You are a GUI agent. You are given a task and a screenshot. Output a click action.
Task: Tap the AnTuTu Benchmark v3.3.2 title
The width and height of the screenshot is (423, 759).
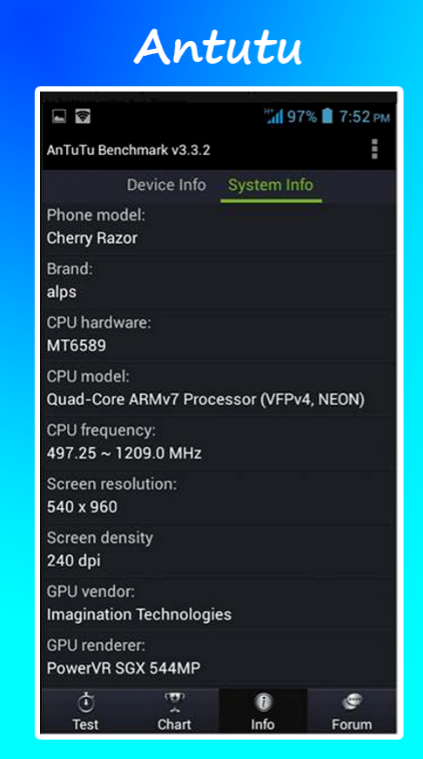[128, 150]
